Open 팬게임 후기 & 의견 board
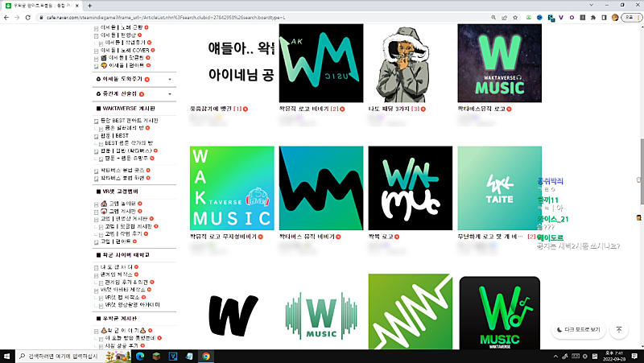Viewport: 644px width, 363px height. [x=126, y=282]
